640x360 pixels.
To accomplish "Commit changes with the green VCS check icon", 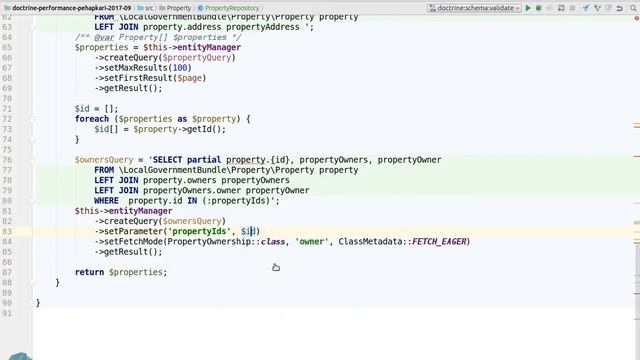I will 597,8.
